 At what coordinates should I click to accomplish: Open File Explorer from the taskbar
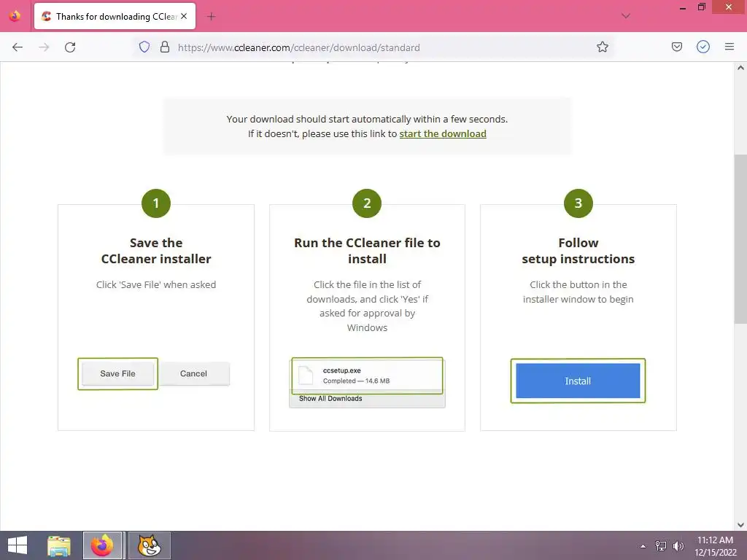[59, 545]
